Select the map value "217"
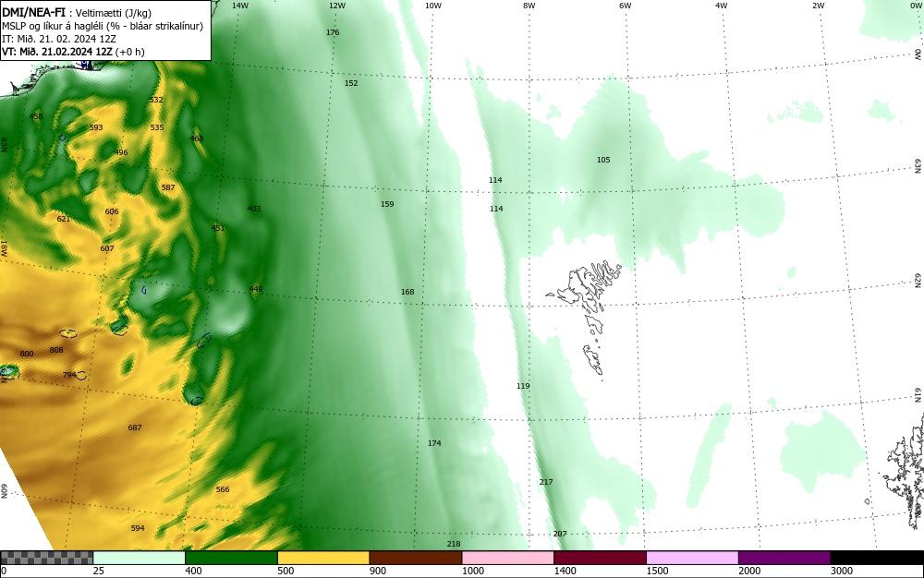Screen dimensions: 924x578 [546, 482]
